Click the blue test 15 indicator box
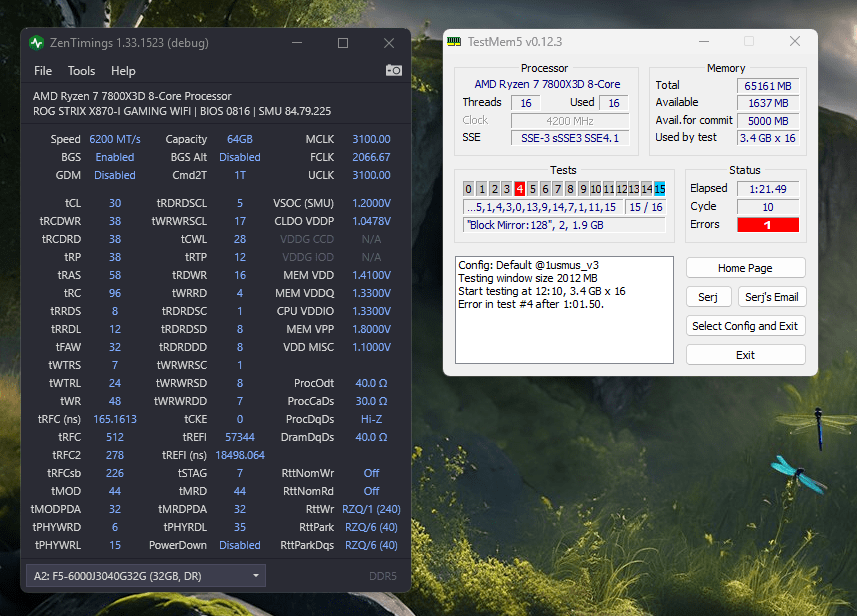 coord(660,189)
